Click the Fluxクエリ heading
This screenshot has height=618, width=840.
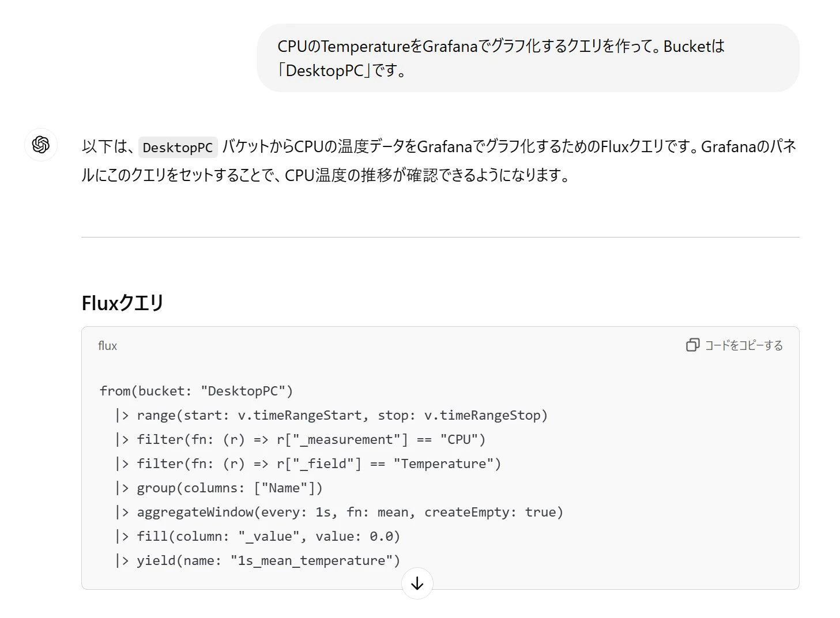(x=123, y=303)
